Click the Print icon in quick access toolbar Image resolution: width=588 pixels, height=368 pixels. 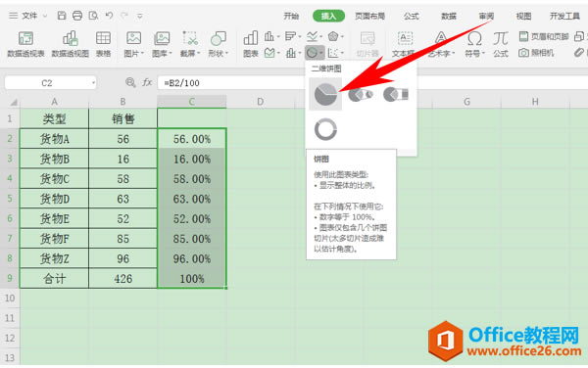(x=77, y=16)
